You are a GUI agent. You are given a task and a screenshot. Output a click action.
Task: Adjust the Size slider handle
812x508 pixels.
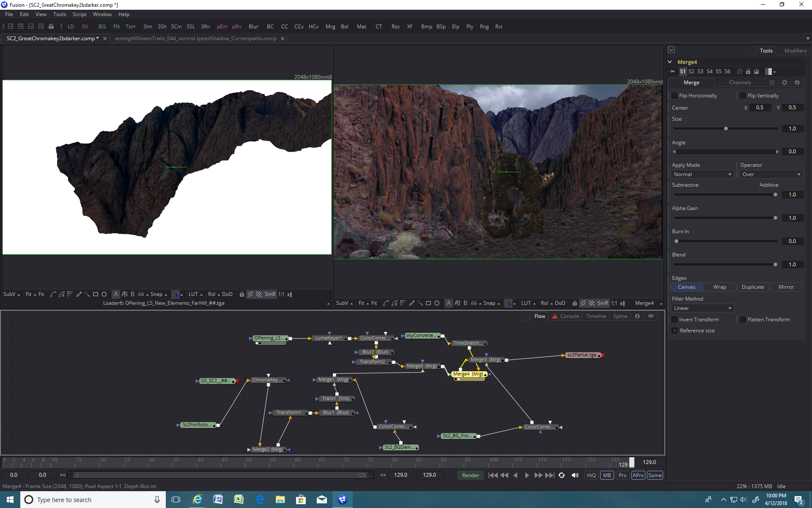[x=726, y=129]
